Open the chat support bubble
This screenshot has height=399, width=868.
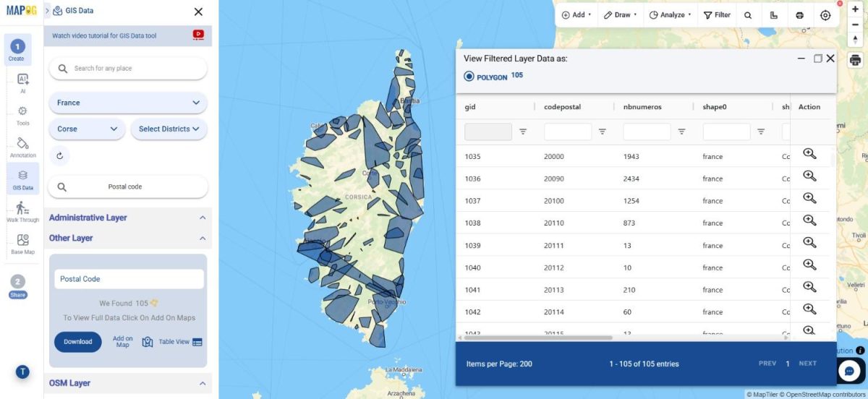(x=849, y=371)
